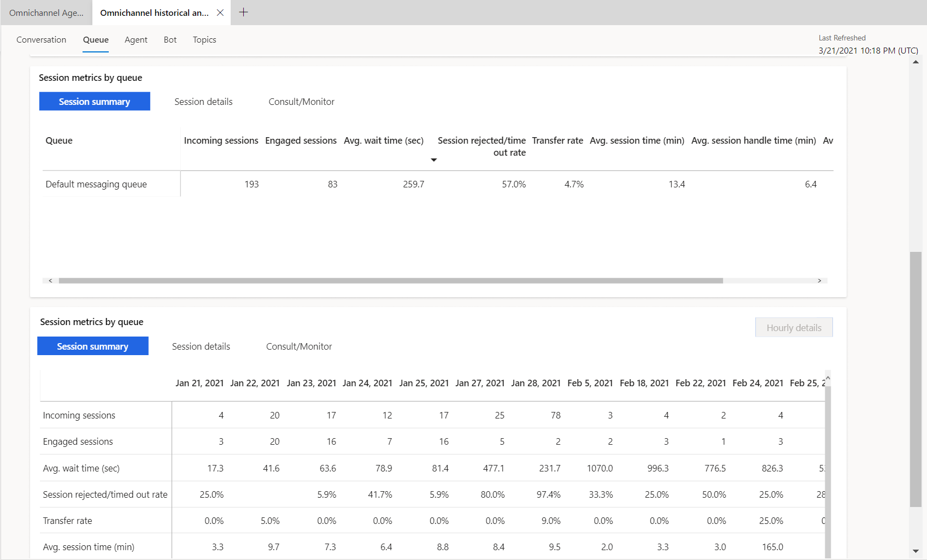Click the Transfer rate row label
927x560 pixels.
point(67,521)
